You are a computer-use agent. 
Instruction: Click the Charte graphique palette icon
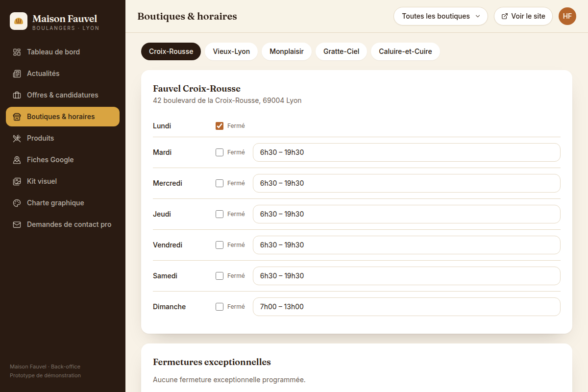17,203
